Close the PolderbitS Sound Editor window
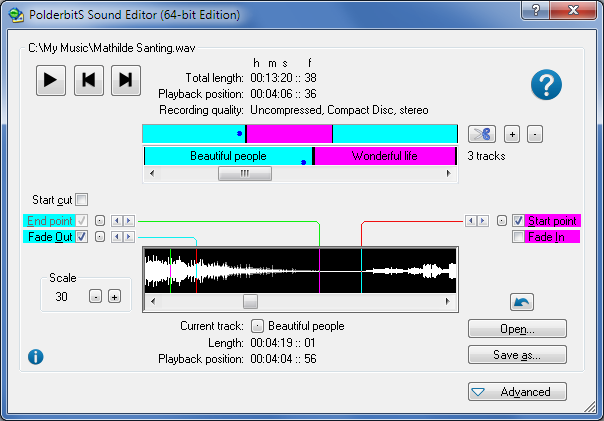The image size is (604, 421). tap(573, 10)
